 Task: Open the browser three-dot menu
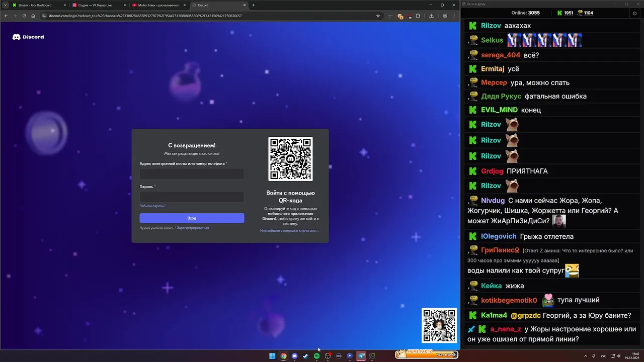coord(454,16)
